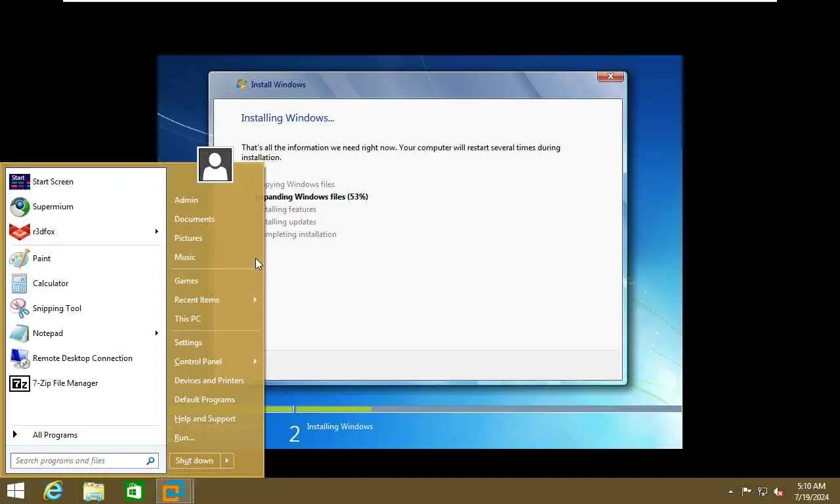Click step 2 'Installing Windows' label

click(340, 427)
